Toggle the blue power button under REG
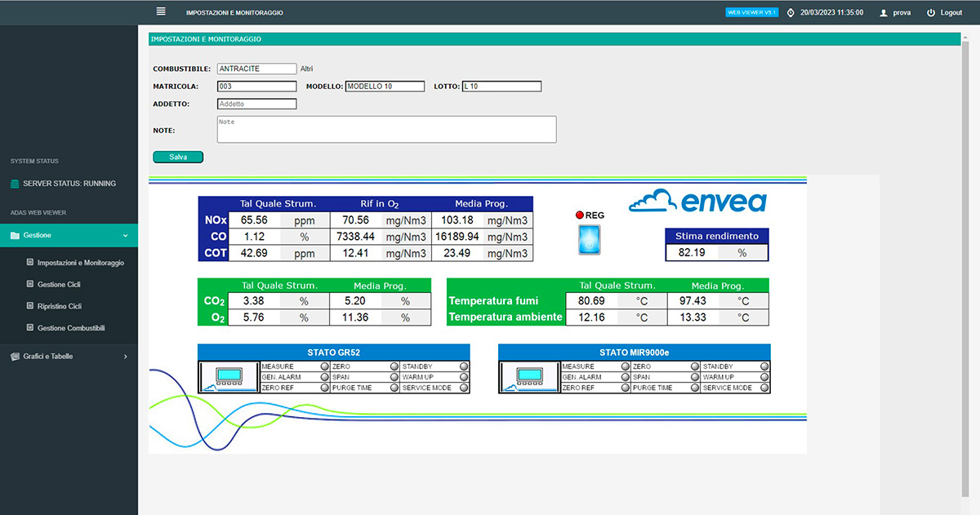 coord(589,240)
